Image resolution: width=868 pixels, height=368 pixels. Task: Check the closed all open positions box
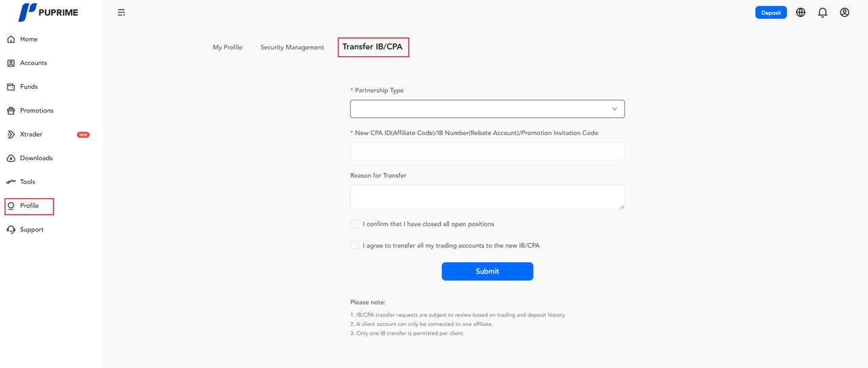(354, 224)
